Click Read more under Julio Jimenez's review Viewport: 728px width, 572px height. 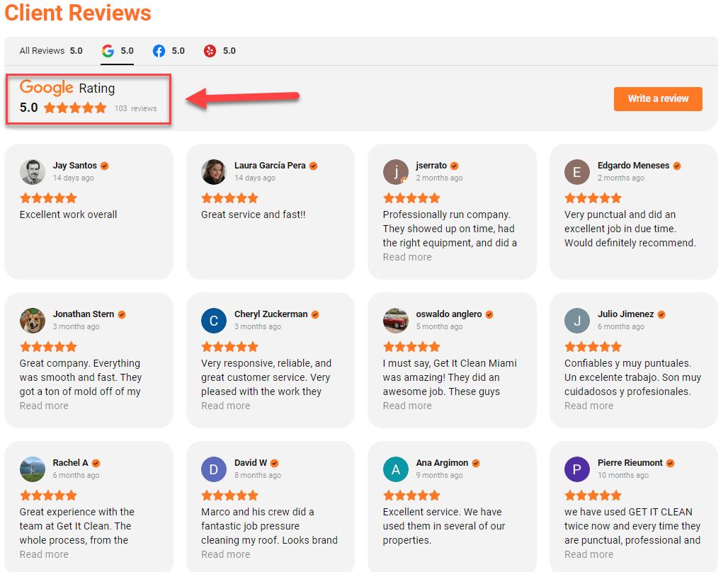(588, 406)
